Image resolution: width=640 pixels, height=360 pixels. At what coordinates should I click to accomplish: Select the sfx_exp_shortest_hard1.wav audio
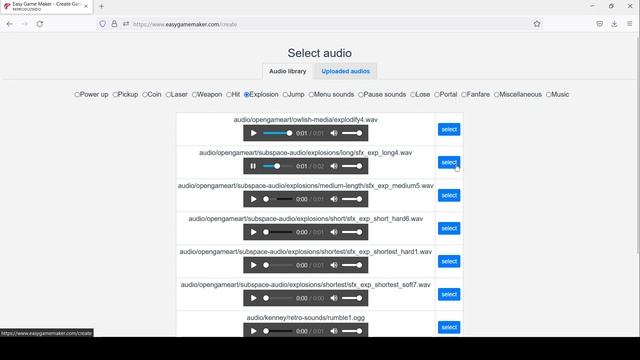pyautogui.click(x=449, y=262)
